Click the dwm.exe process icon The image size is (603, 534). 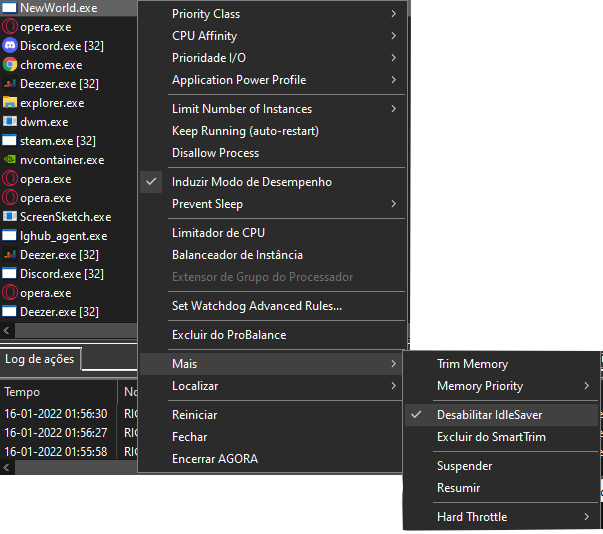coord(9,121)
